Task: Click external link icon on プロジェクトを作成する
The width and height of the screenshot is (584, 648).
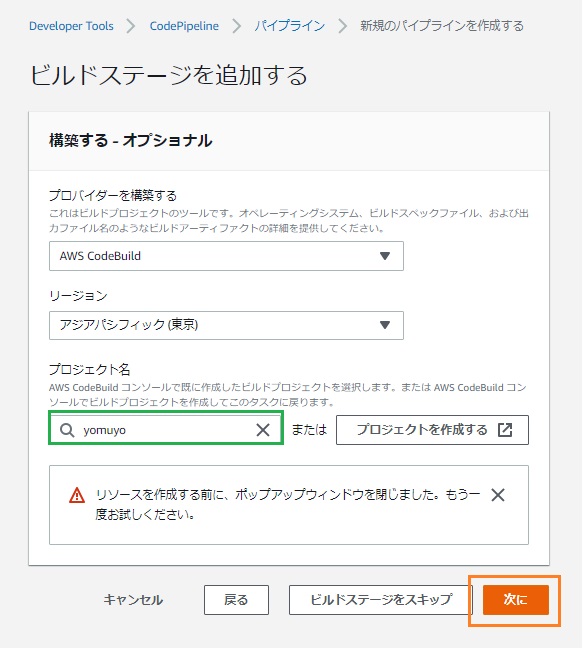Action: (x=505, y=430)
